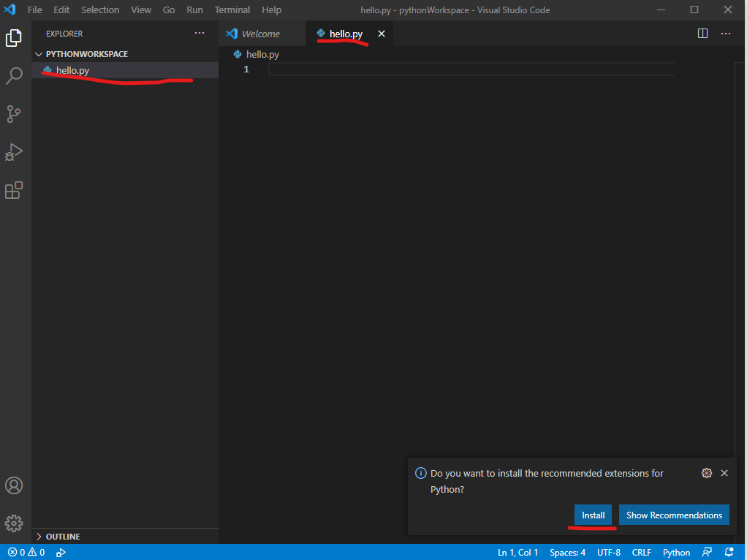
Task: Click the notification settings gear icon
Action: (x=707, y=473)
